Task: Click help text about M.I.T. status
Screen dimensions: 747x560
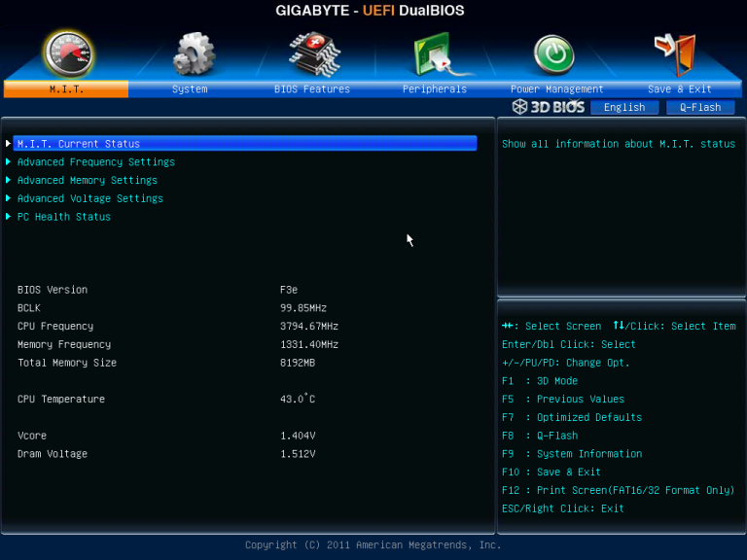Action: pyautogui.click(x=619, y=144)
